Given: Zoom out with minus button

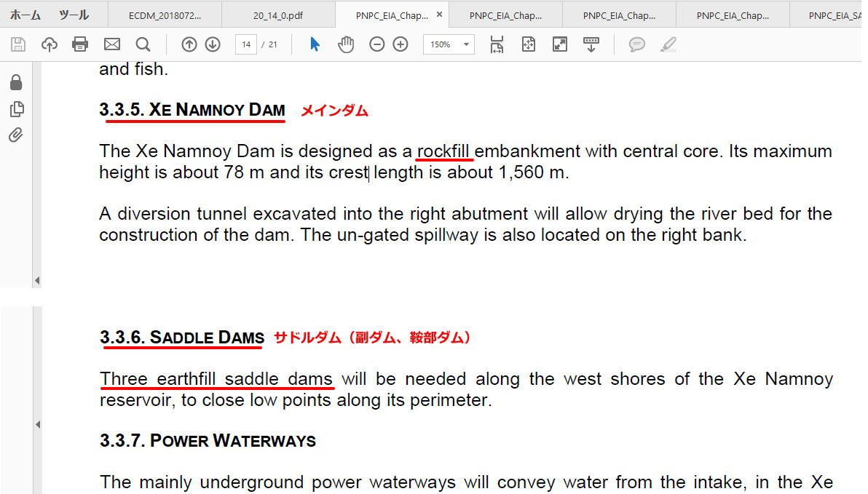Looking at the screenshot, I should click(x=377, y=44).
